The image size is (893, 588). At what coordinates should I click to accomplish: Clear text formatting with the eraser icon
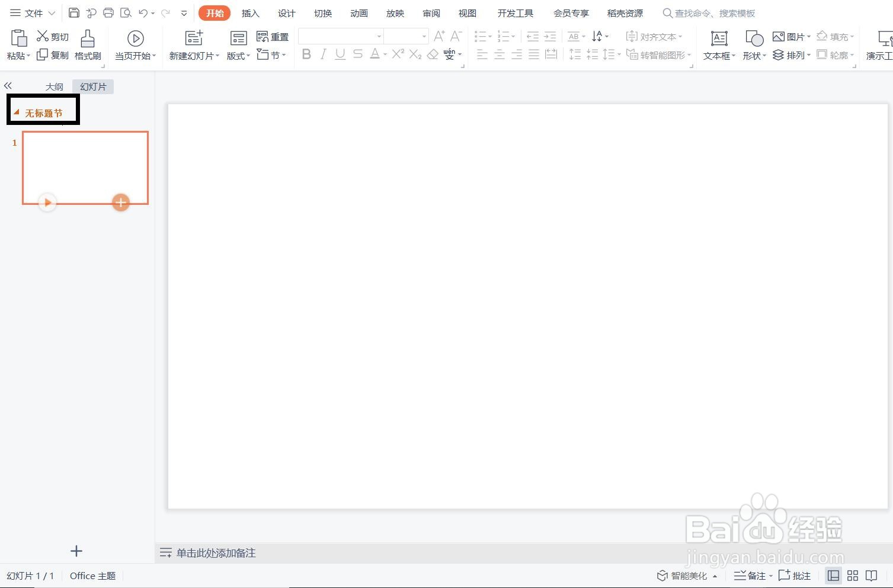(433, 54)
